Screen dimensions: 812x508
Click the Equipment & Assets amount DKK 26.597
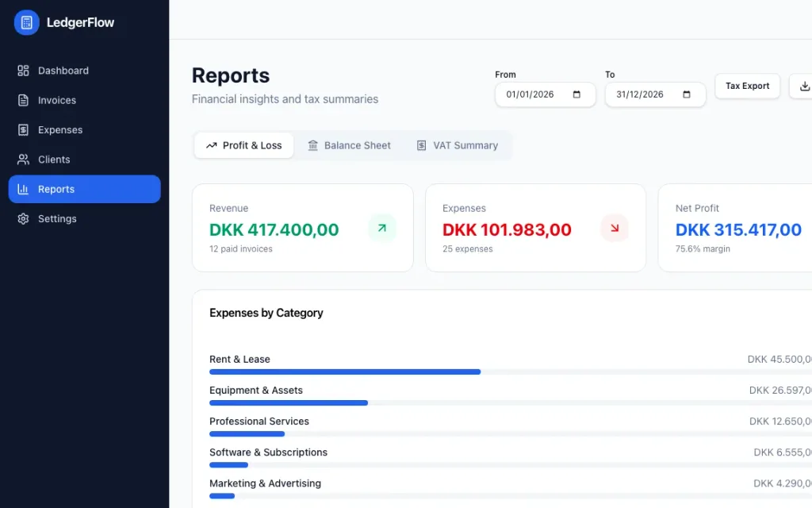point(780,391)
